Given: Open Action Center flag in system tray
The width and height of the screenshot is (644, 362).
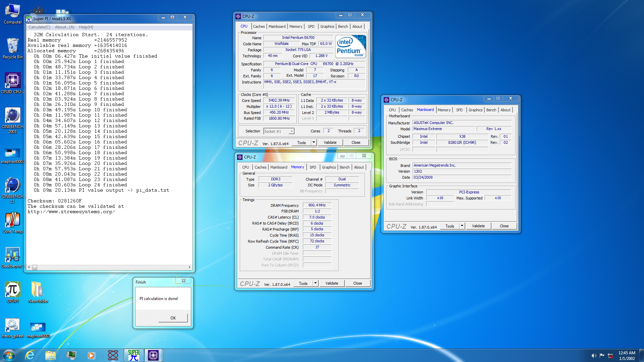Looking at the screenshot, I should click(x=602, y=356).
